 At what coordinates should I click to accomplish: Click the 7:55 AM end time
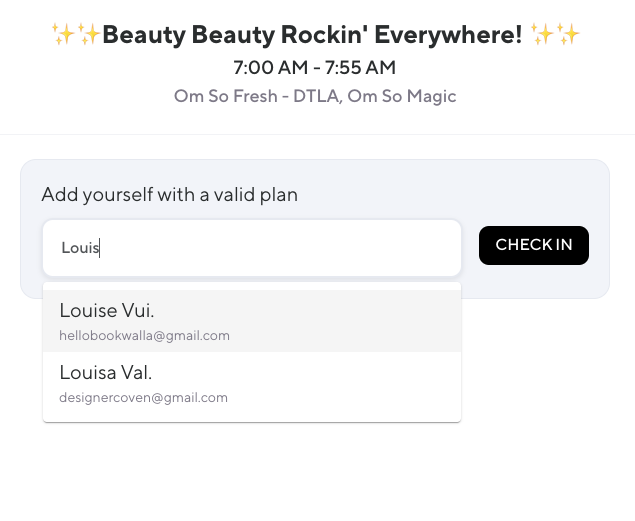[361, 68]
